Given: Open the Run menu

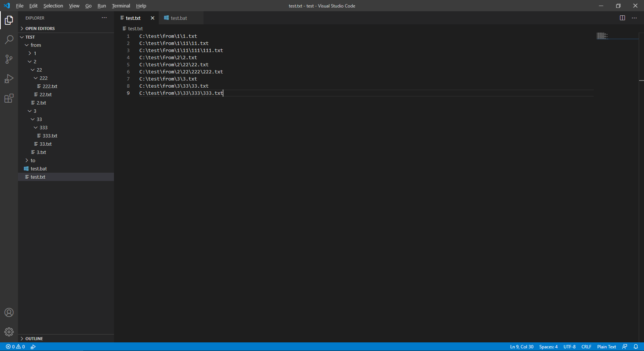Looking at the screenshot, I should 102,6.
